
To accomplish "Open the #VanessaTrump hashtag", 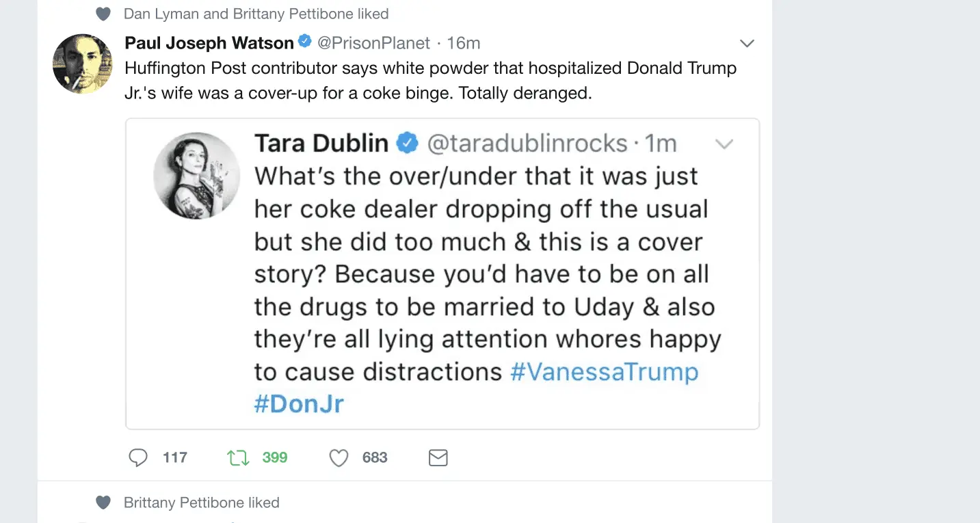I will pyautogui.click(x=605, y=372).
